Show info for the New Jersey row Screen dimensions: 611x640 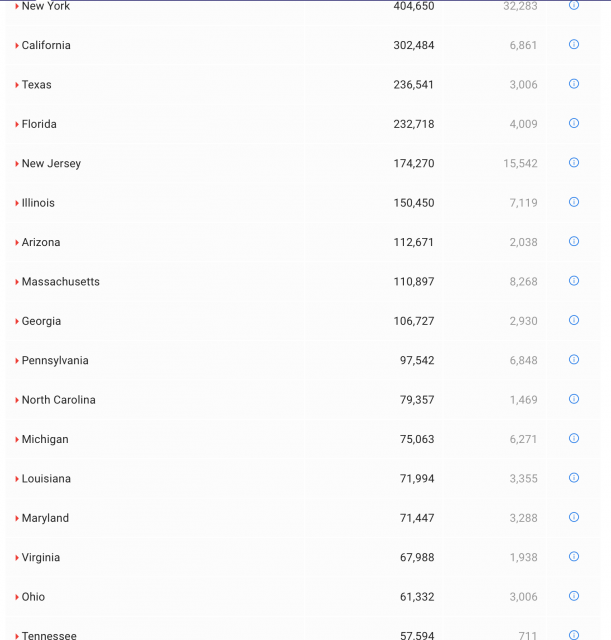[574, 163]
